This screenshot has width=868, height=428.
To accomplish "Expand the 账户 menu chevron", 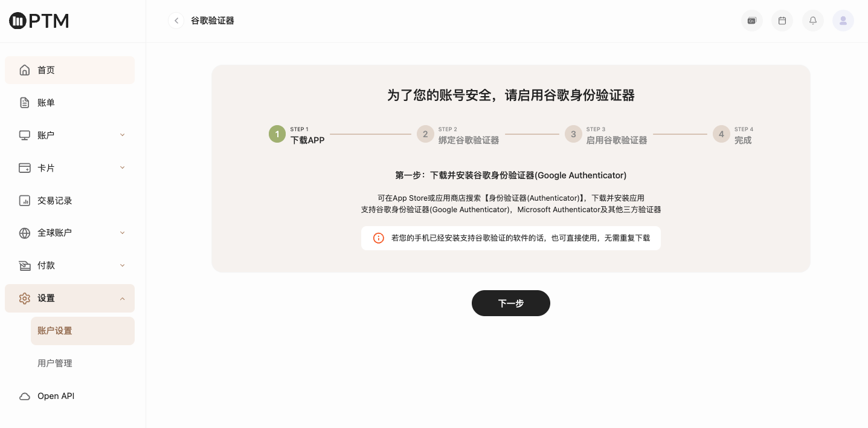I will tap(123, 135).
